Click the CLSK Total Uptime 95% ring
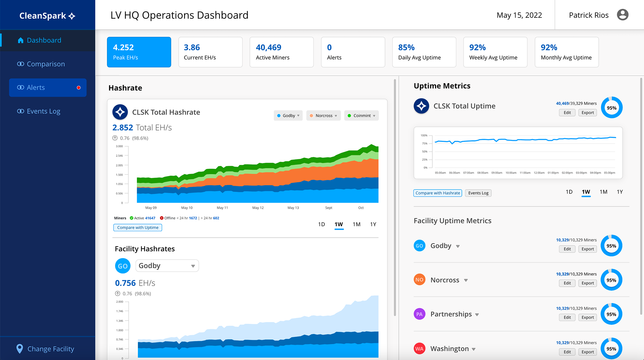Image resolution: width=644 pixels, height=360 pixels. pyautogui.click(x=611, y=108)
